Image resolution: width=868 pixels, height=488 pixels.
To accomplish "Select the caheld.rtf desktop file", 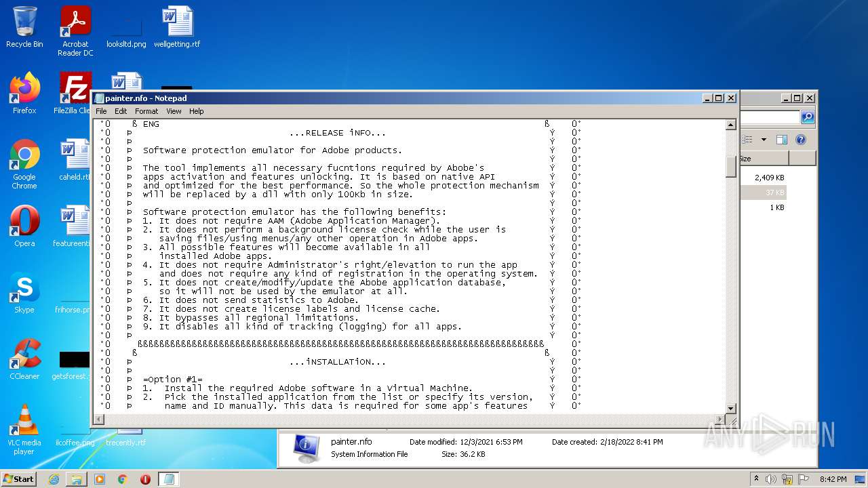I will 75,161.
